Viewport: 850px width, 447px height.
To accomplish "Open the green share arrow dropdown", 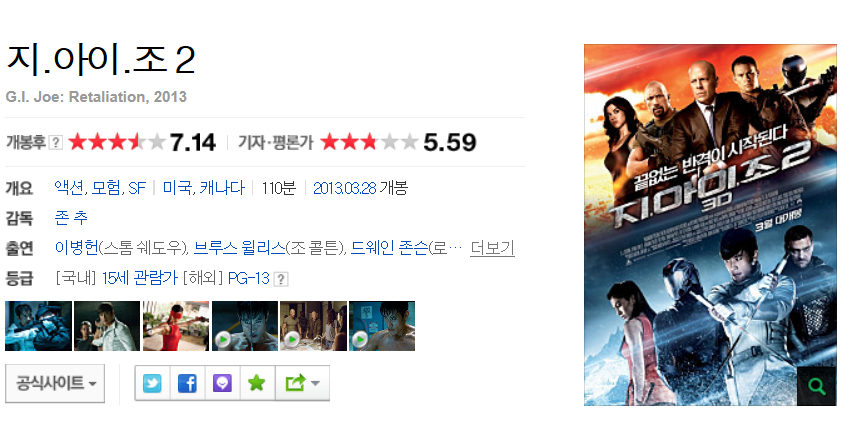I will (x=302, y=383).
